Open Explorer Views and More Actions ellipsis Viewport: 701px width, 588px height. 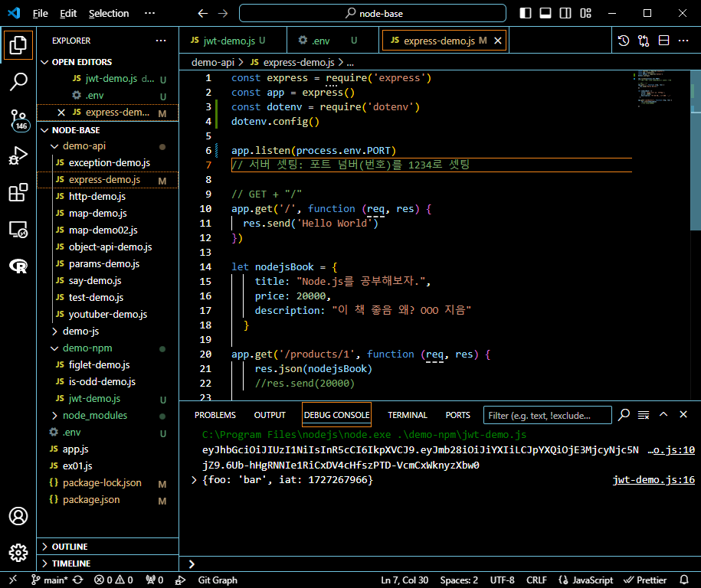(161, 41)
